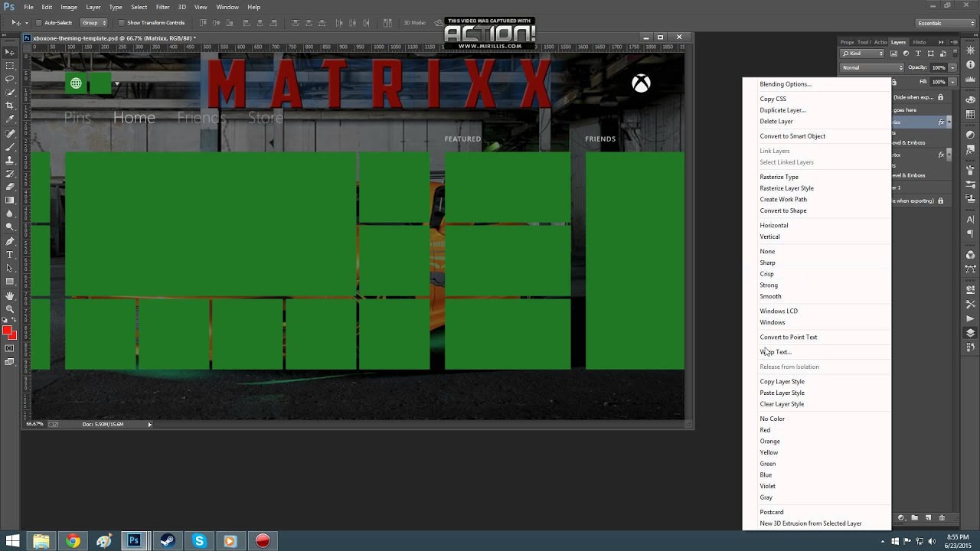Viewport: 980px width, 551px height.
Task: Open the Adjustments panel icon
Action: pos(971,135)
